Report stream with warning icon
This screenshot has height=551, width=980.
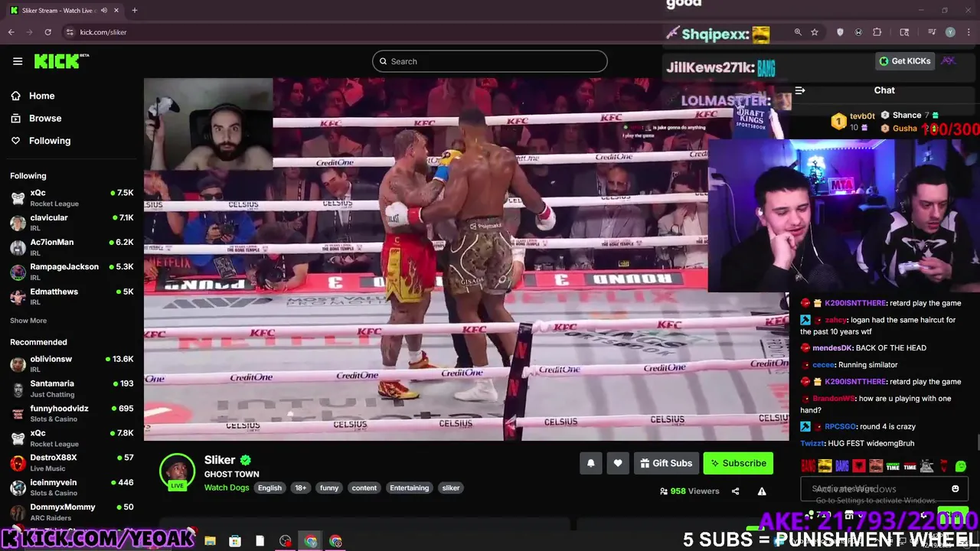[x=762, y=491]
